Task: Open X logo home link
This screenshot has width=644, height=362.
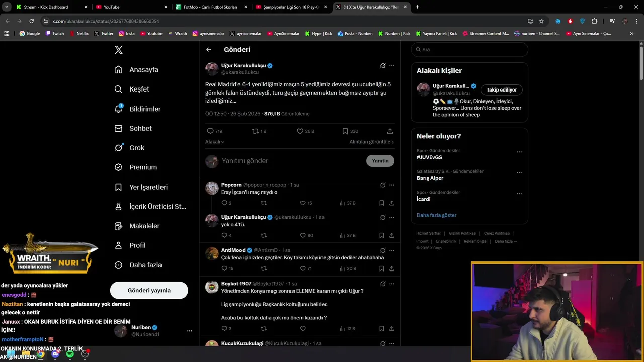Action: [x=119, y=50]
